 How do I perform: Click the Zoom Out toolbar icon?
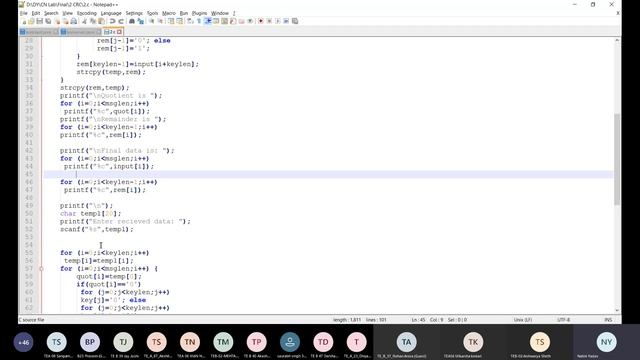[160, 21]
